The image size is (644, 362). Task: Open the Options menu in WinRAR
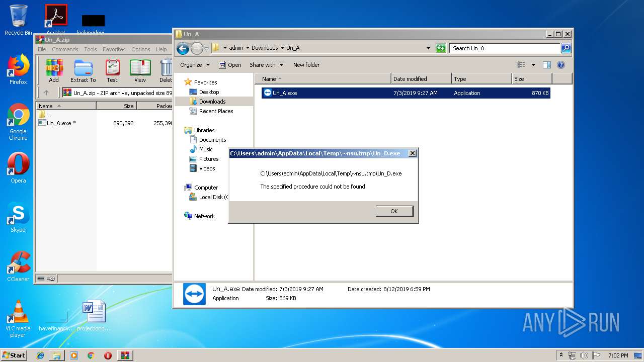point(141,49)
